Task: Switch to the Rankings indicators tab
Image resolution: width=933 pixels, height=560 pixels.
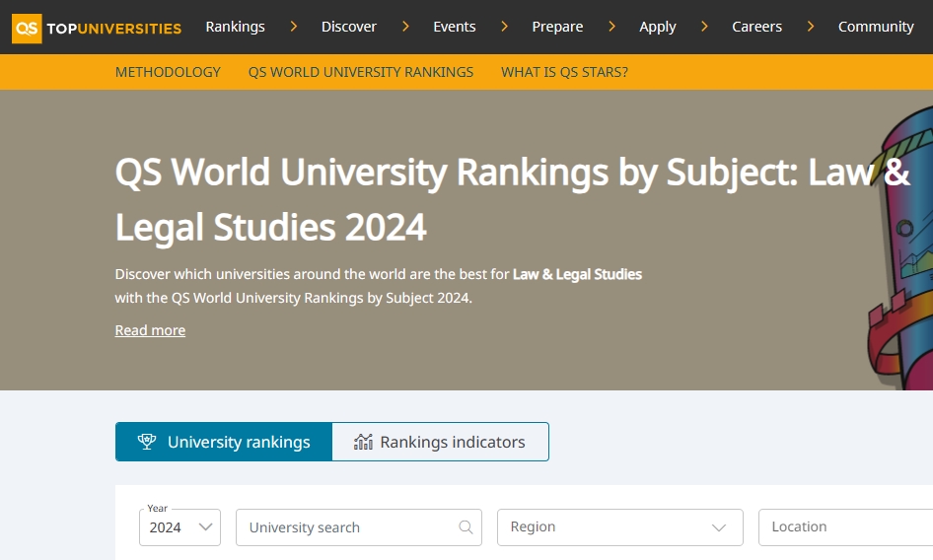Action: coord(440,442)
